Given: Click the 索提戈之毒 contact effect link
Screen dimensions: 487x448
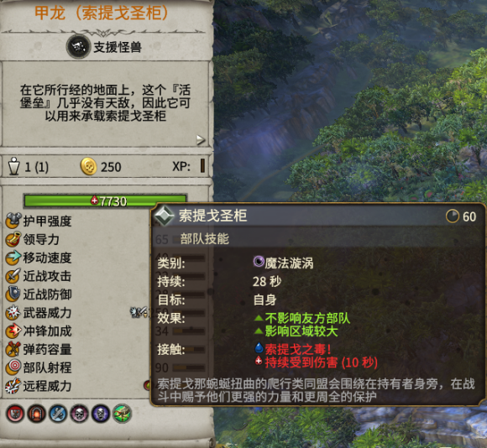Looking at the screenshot, I should pyautogui.click(x=297, y=349).
